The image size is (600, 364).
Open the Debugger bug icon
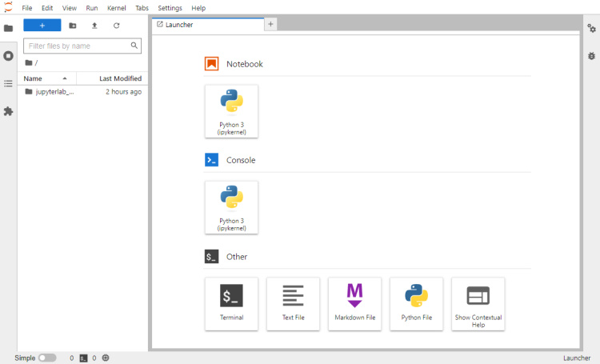(591, 56)
